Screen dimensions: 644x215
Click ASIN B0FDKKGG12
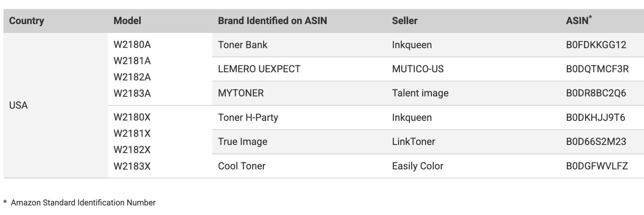(x=596, y=45)
